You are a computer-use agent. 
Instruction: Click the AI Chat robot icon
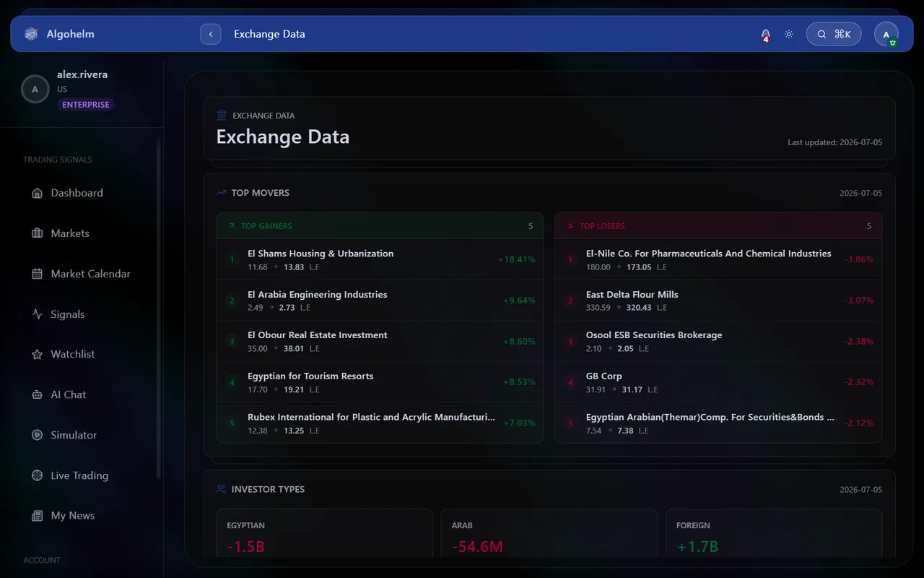point(38,394)
